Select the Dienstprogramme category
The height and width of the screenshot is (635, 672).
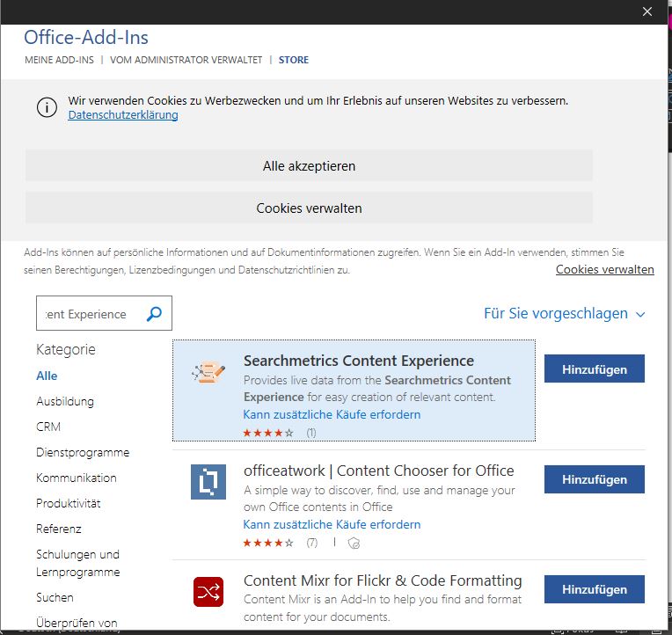[83, 452]
